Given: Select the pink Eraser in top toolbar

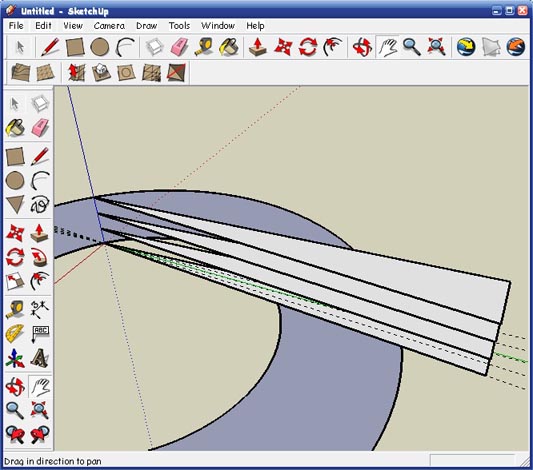Looking at the screenshot, I should [x=179, y=47].
